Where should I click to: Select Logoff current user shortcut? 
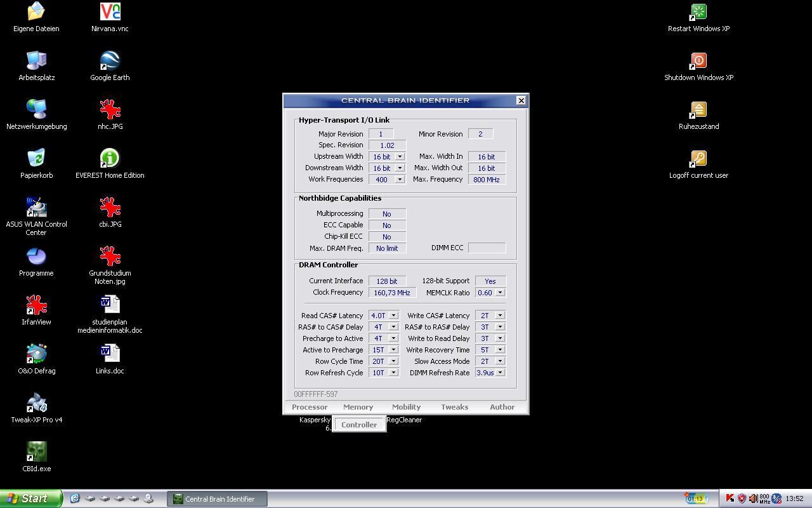[x=698, y=164]
